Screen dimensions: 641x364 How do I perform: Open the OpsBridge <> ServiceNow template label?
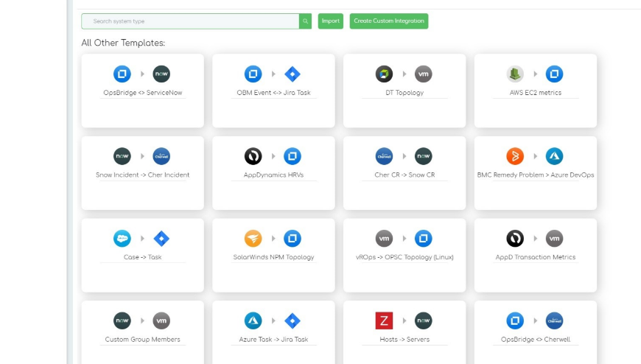[x=143, y=93]
